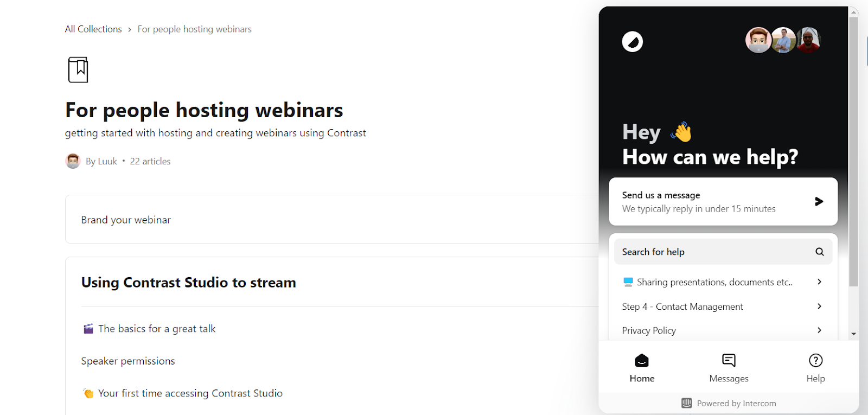Click the By Luuk author text
Viewport: 868px width, 415px height.
[101, 161]
